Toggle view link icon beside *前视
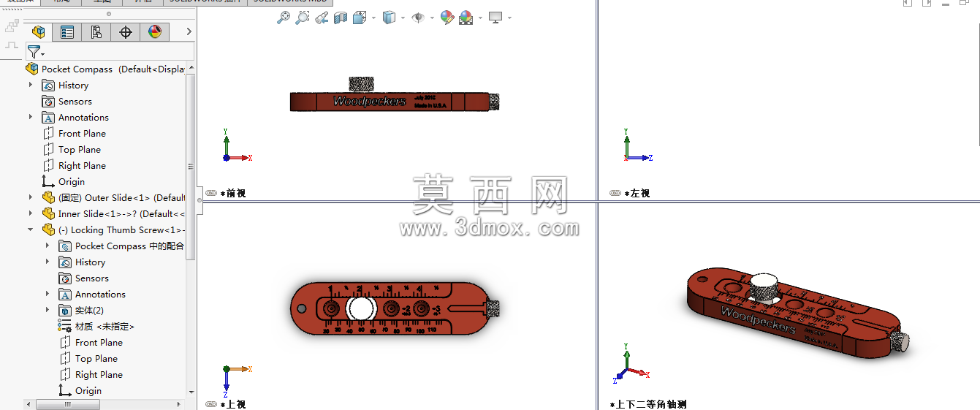980x410 pixels. [211, 193]
